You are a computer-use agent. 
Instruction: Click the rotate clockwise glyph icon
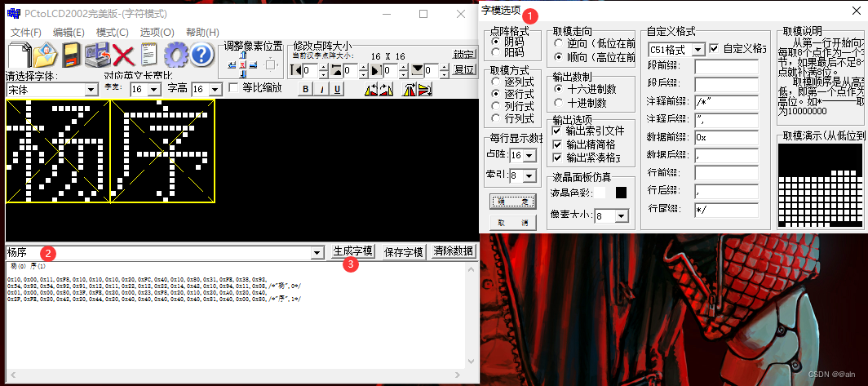(x=387, y=89)
